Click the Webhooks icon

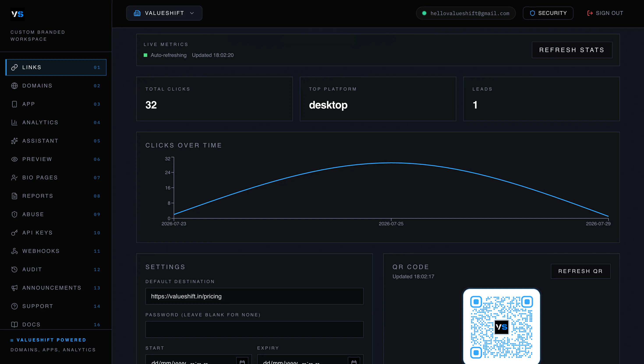[14, 251]
